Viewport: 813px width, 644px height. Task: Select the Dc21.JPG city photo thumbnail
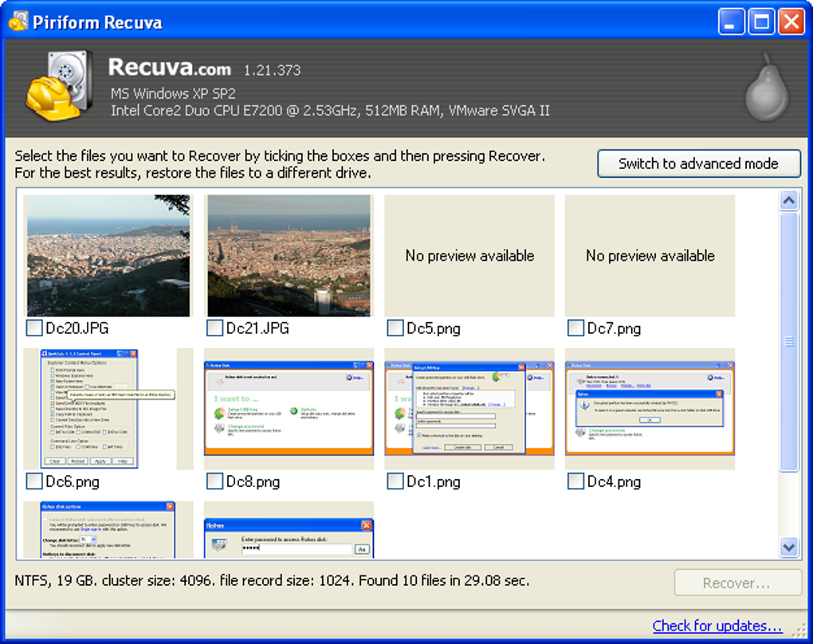289,256
